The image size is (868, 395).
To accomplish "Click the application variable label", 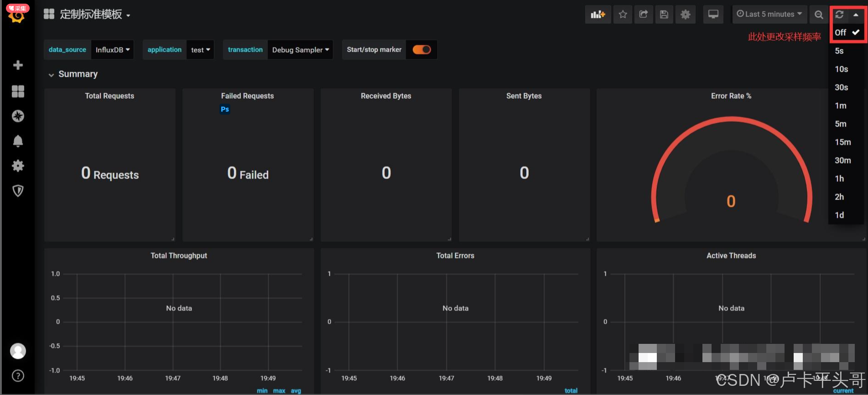I will [x=164, y=50].
